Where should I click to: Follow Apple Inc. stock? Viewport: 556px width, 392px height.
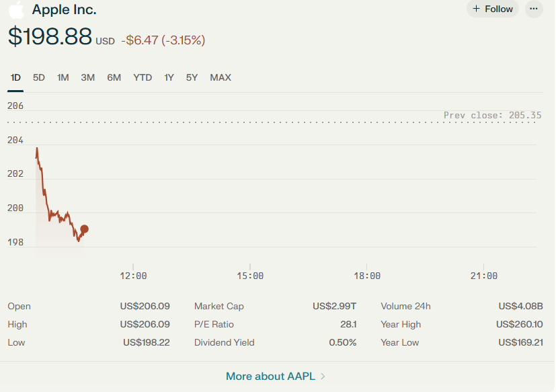pos(493,9)
